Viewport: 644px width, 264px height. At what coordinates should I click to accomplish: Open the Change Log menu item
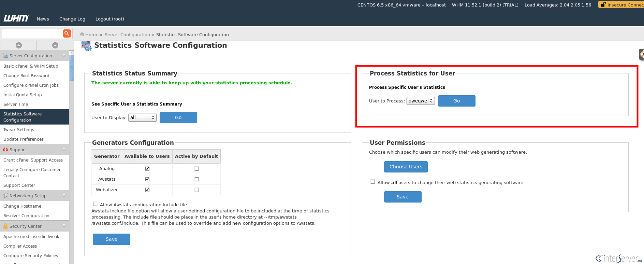click(72, 19)
